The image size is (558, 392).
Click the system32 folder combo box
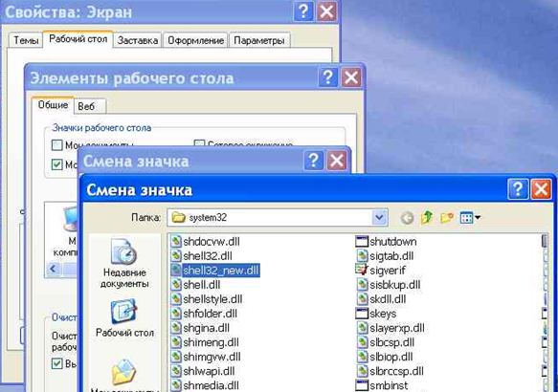pyautogui.click(x=278, y=217)
